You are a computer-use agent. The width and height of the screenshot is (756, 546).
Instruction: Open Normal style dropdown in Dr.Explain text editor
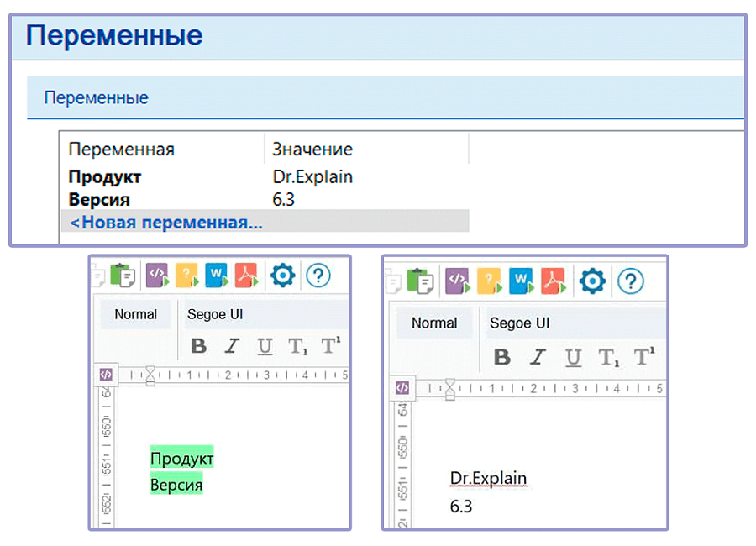point(434,323)
